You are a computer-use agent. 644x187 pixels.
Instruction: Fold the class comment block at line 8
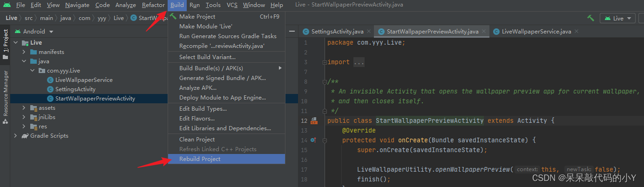coord(324,82)
